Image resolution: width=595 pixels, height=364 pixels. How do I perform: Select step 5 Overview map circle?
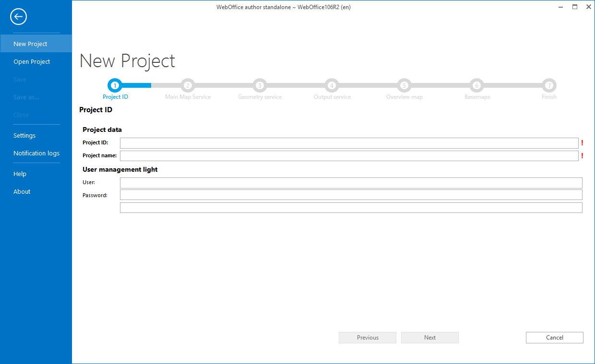[404, 85]
